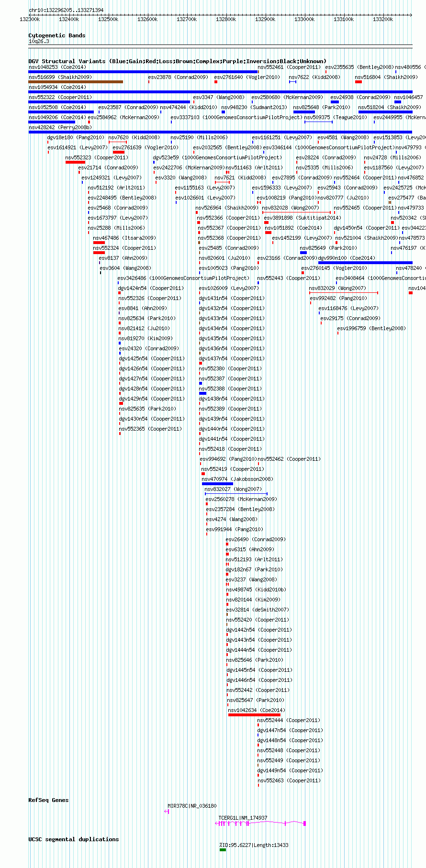
Task: Select variant nsv948230 (Sudmant2013)
Action: 254,107
